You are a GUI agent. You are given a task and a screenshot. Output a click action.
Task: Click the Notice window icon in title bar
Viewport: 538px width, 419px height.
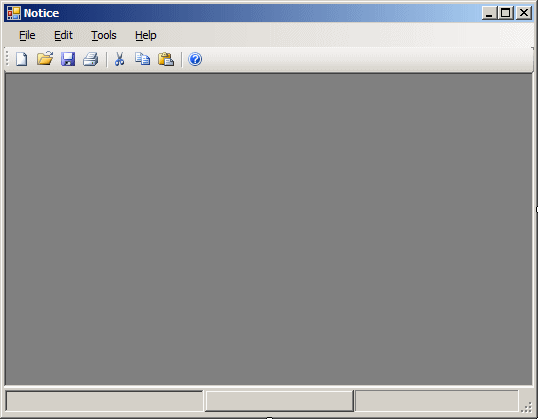14,13
